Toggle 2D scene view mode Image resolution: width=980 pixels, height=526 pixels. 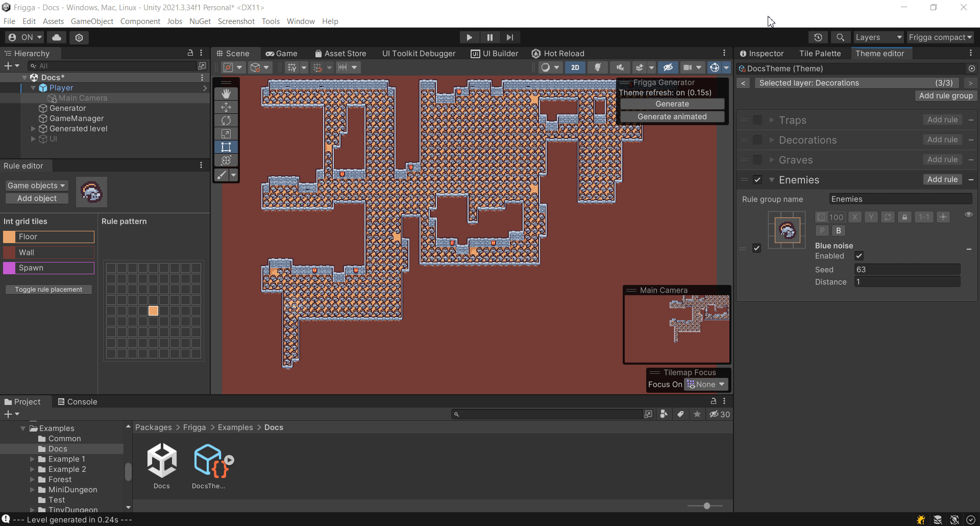pyautogui.click(x=575, y=67)
